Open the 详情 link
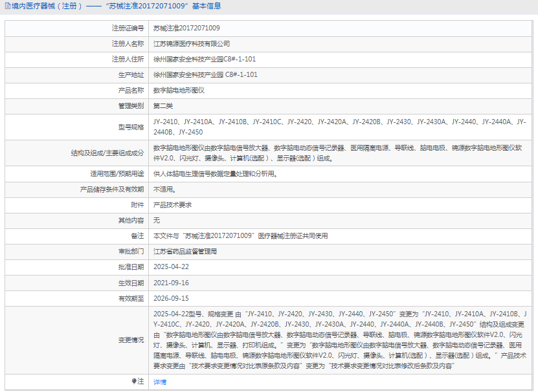Screen dimensions: 538x392 click(x=160, y=382)
